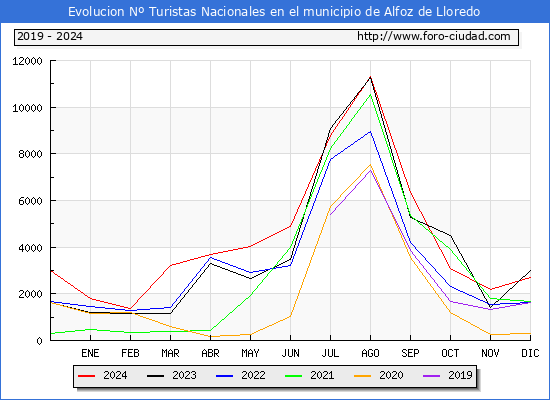The height and width of the screenshot is (400, 550).
Task: Select the black 2023 legend swatch
Action: 155,376
